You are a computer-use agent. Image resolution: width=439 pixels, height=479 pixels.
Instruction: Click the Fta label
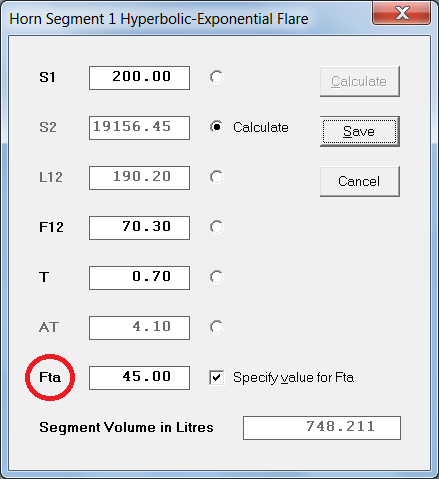[50, 377]
